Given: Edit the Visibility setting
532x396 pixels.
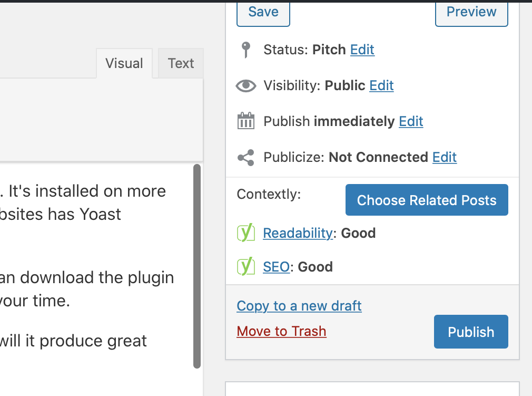Looking at the screenshot, I should tap(381, 85).
